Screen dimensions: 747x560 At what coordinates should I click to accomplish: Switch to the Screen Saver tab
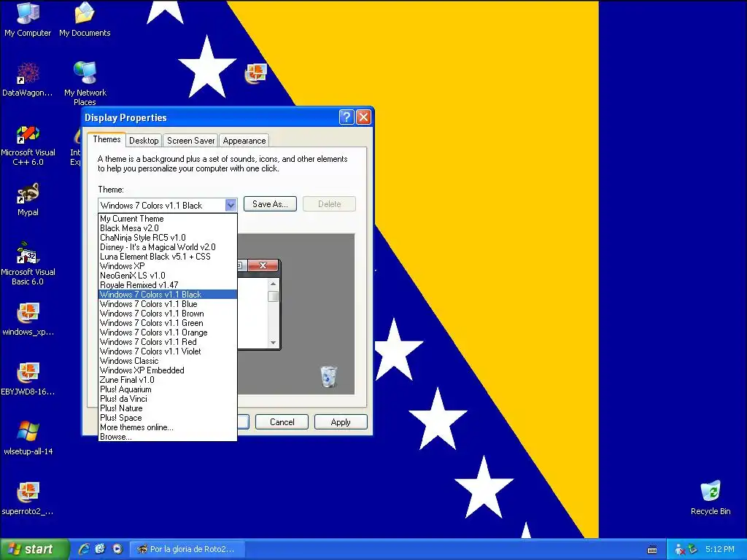click(x=190, y=141)
